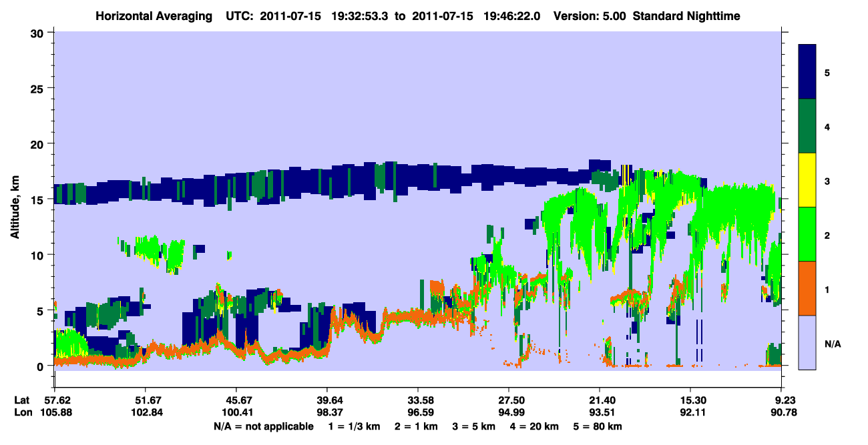Image resolution: width=868 pixels, height=445 pixels.
Task: Click the 'Lat' axis row label
Action: click(22, 400)
